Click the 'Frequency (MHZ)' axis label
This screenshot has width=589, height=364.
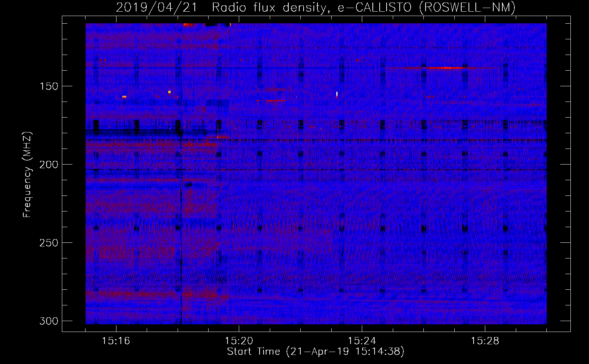pos(27,174)
